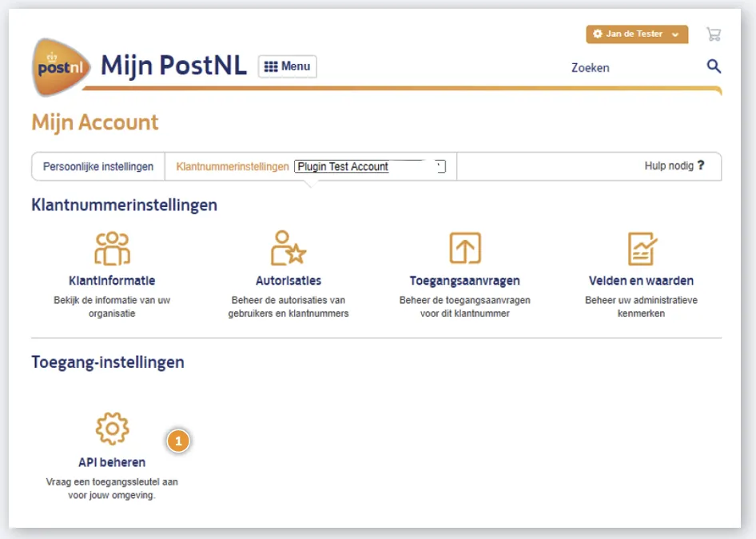Image resolution: width=756 pixels, height=539 pixels.
Task: Open the Klantinformatie link
Action: point(112,281)
